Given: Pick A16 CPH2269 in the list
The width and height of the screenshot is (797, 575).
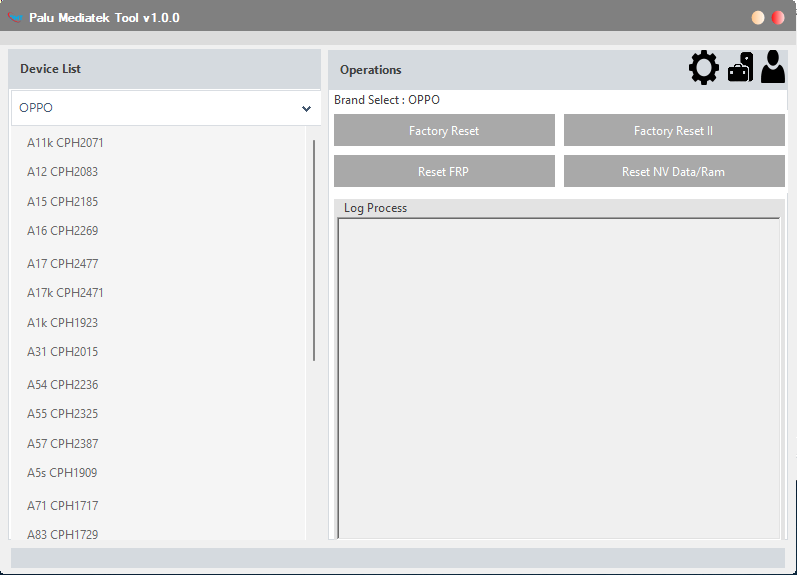Looking at the screenshot, I should pyautogui.click(x=62, y=231).
